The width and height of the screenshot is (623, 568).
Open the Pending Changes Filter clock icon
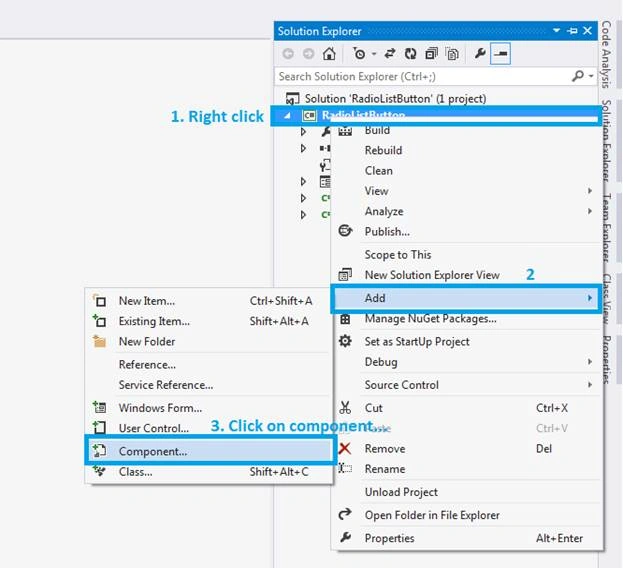(359, 54)
